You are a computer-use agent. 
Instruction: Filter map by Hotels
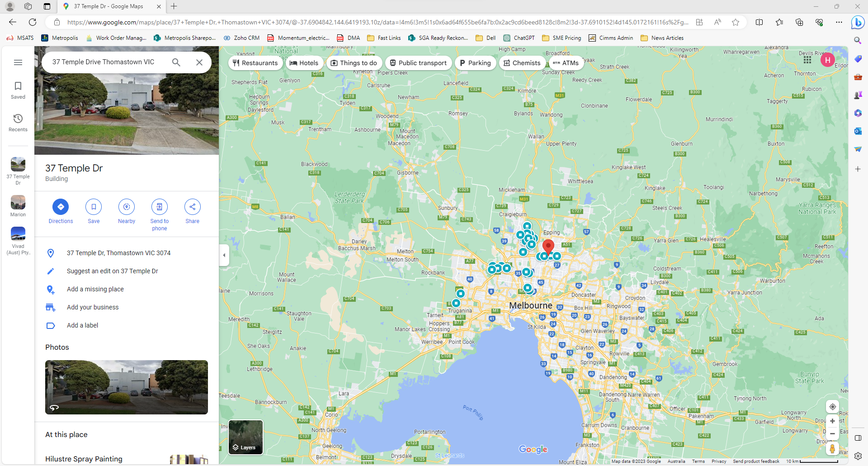pyautogui.click(x=304, y=63)
